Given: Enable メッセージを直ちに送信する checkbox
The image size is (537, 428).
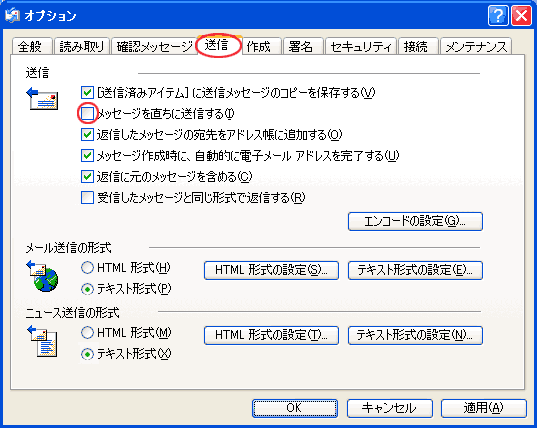Looking at the screenshot, I should point(87,113).
